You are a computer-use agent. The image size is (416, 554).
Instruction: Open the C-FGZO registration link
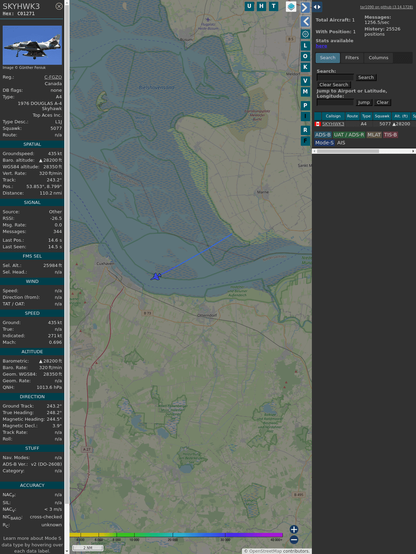point(53,77)
